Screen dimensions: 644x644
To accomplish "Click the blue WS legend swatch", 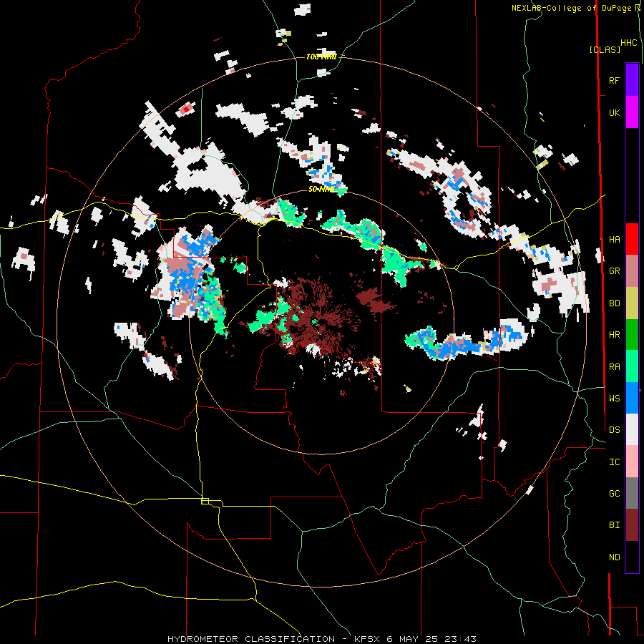I will (x=632, y=398).
